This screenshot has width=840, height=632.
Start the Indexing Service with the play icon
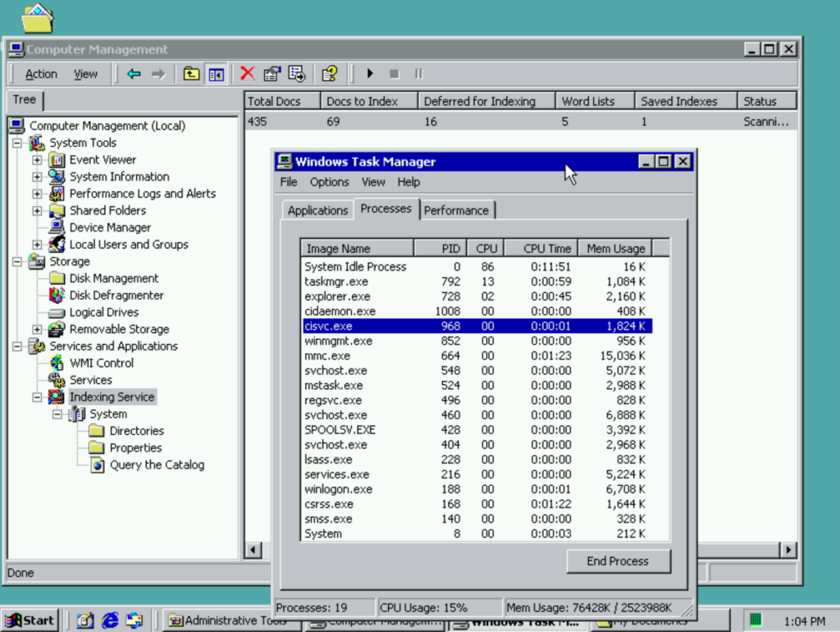coord(370,74)
